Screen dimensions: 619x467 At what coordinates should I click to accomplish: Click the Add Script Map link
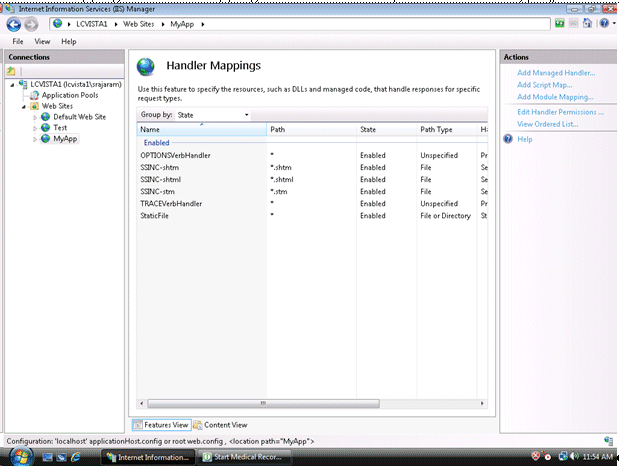point(544,85)
